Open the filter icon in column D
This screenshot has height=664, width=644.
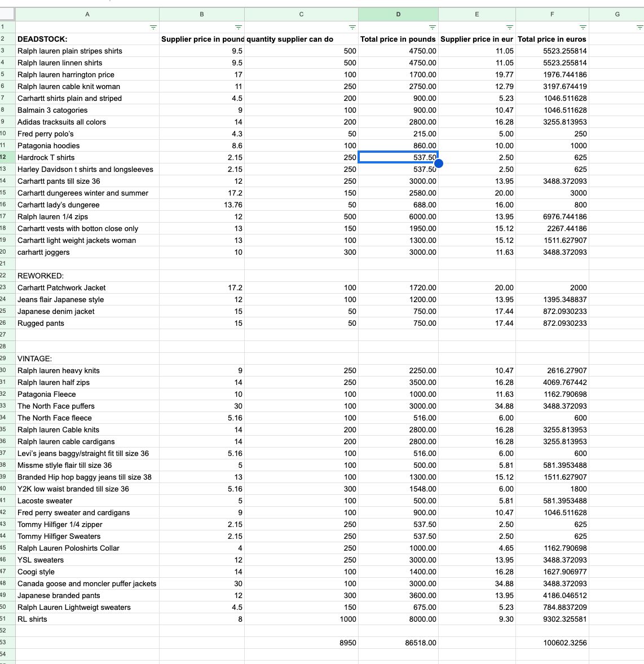(x=432, y=27)
